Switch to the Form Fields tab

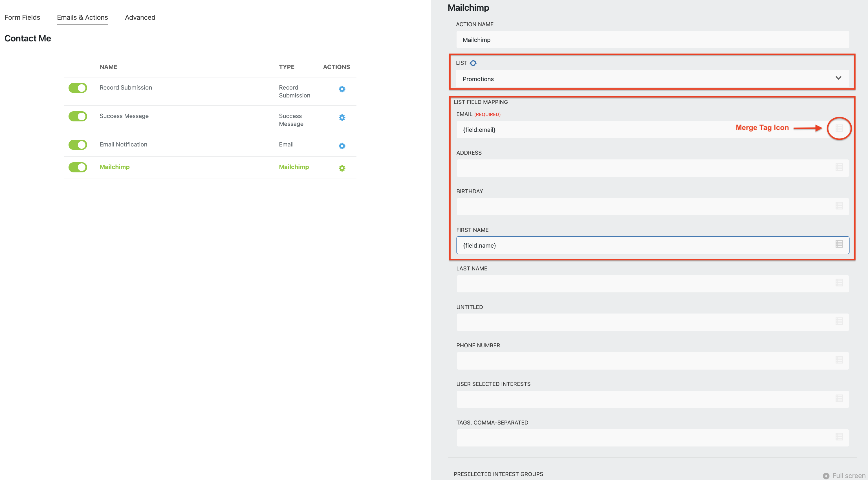(x=22, y=17)
